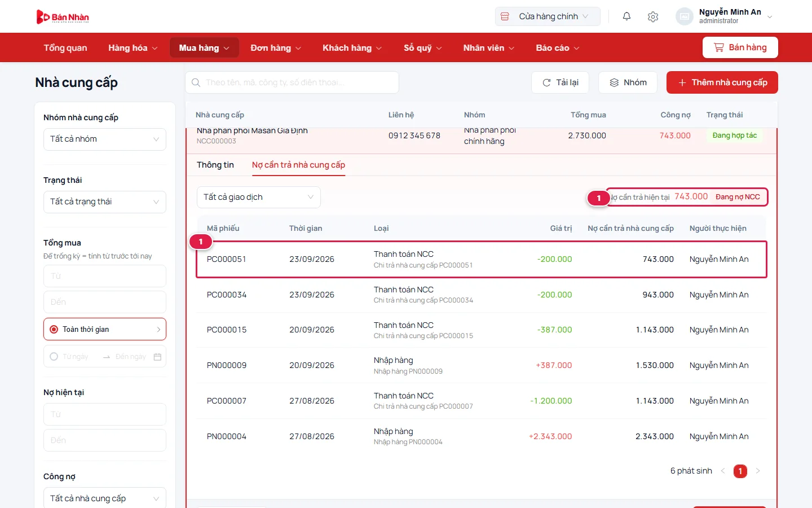Switch to Nợ cần trả nhà cung cấp tab
The height and width of the screenshot is (508, 812).
[x=298, y=165]
